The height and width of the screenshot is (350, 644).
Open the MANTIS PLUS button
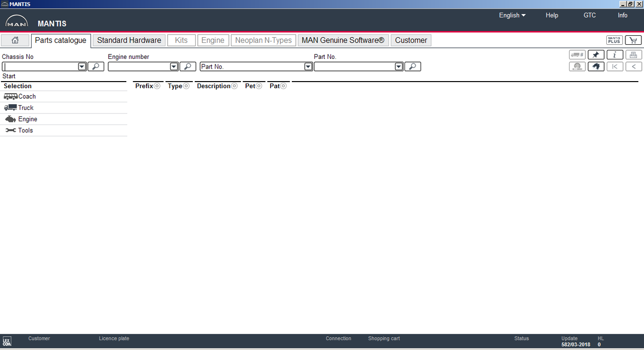614,40
